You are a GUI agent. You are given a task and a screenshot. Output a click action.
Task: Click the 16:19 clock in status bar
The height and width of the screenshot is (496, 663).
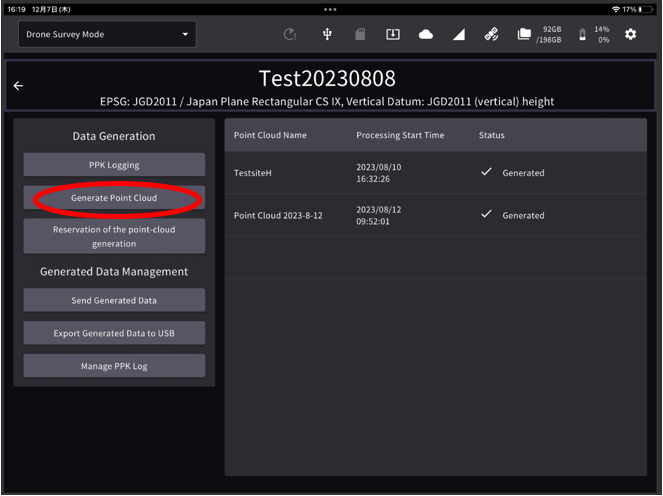pos(16,9)
